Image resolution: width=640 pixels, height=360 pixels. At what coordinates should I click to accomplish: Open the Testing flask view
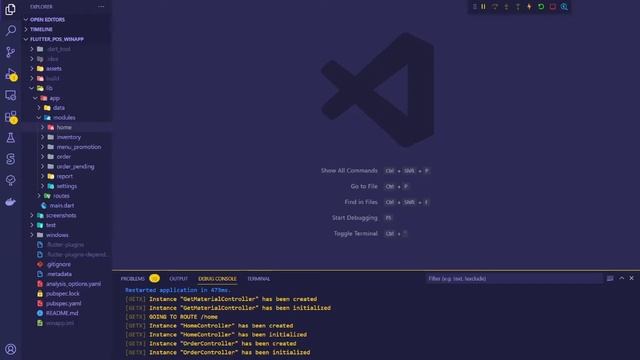click(11, 138)
